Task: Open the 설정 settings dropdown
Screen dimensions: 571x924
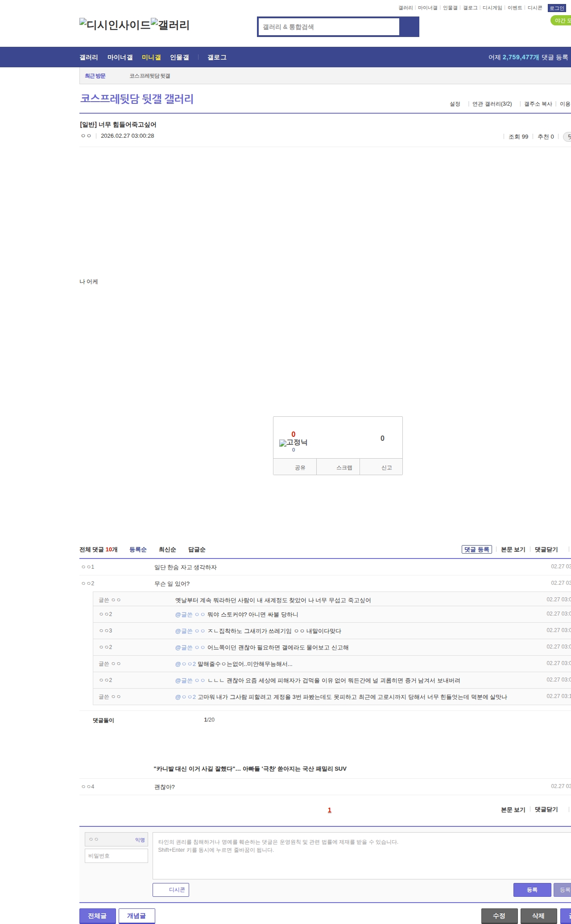Action: [455, 104]
